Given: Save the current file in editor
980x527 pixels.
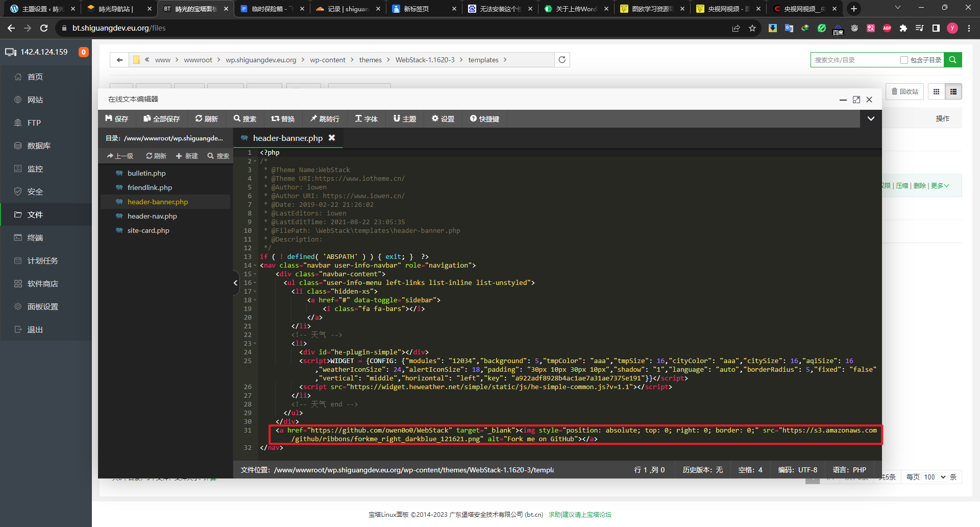Looking at the screenshot, I should (116, 118).
